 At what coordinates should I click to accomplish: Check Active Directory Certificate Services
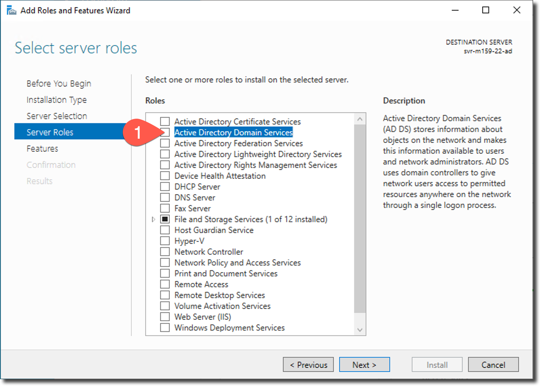point(165,121)
